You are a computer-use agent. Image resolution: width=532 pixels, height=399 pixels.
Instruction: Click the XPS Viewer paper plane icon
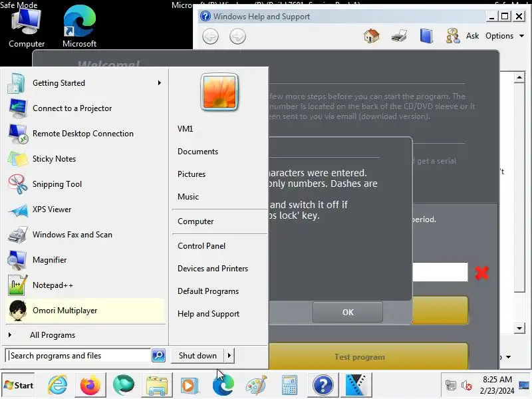tap(18, 210)
